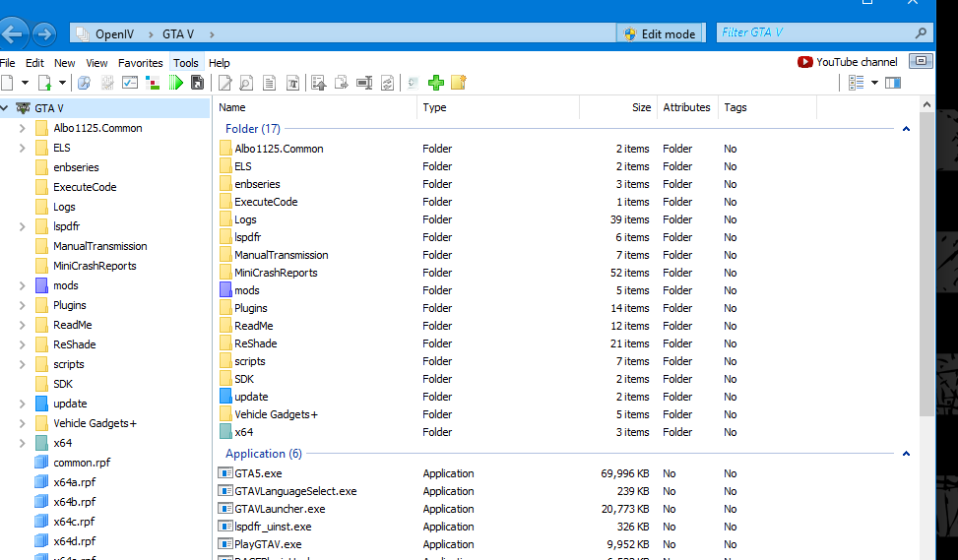Click the checklist window toolbar icon
The height and width of the screenshot is (560, 958).
pyautogui.click(x=130, y=83)
